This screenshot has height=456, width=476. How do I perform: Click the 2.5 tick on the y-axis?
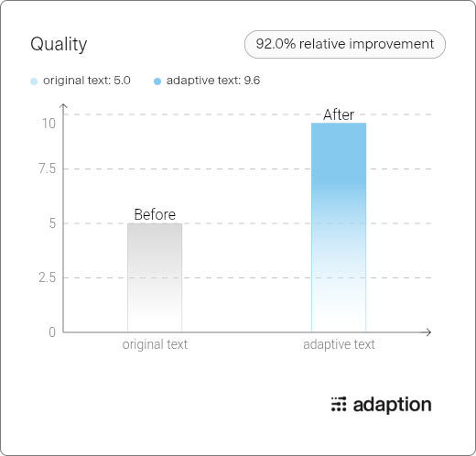[48, 277]
